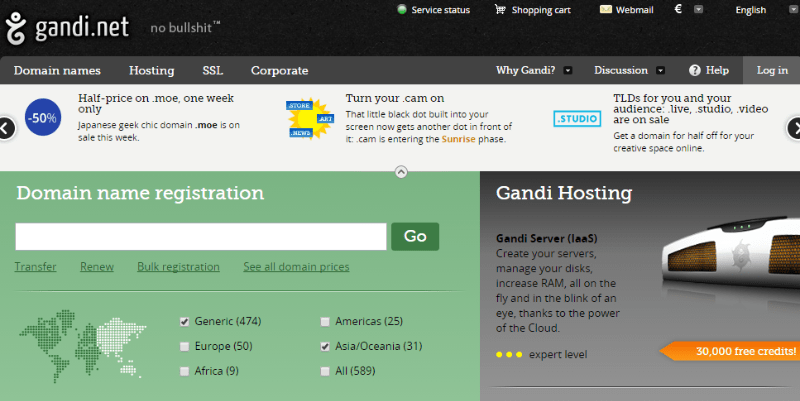The height and width of the screenshot is (401, 800).
Task: Click the expert level indicator dots
Action: pos(509,355)
